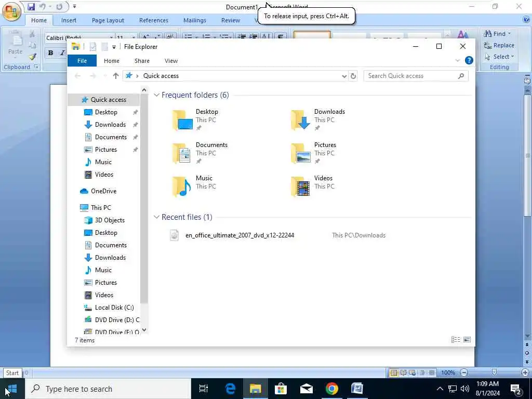Viewport: 532px width, 399px height.
Task: Open the Videos folder tile in Frequent folders
Action: [x=312, y=185]
